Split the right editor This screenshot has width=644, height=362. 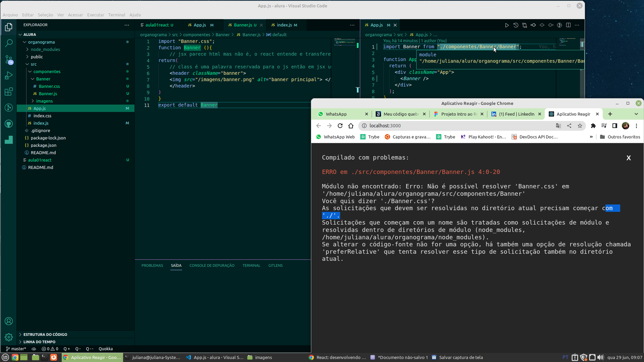pos(568,25)
